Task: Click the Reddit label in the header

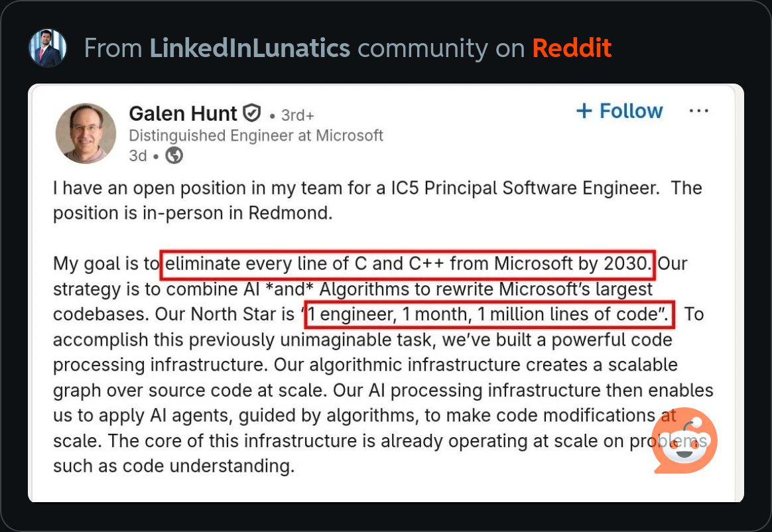Action: (572, 47)
